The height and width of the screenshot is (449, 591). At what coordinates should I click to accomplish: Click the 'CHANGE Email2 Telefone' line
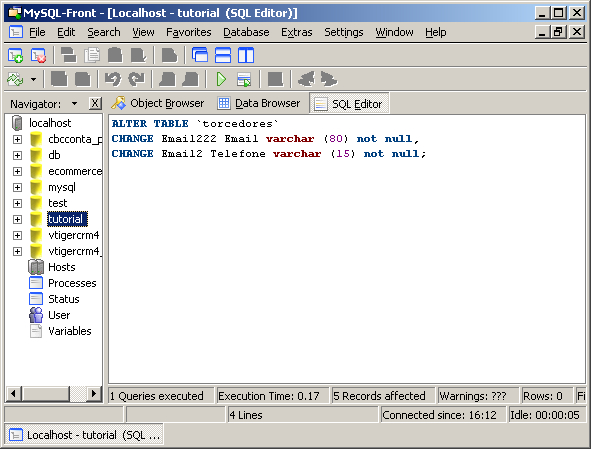click(269, 154)
